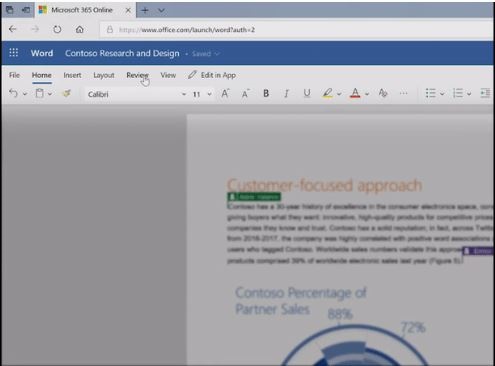Select the Home ribbon tab

tap(42, 75)
